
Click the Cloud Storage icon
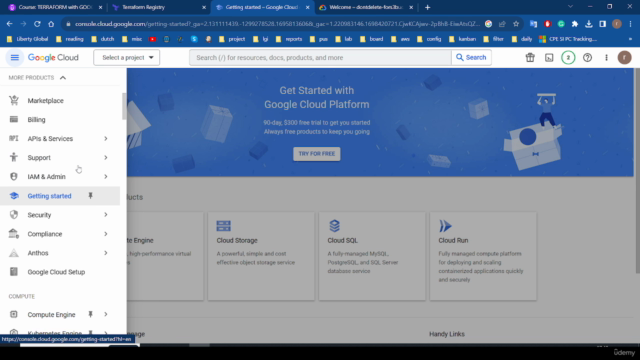[224, 226]
